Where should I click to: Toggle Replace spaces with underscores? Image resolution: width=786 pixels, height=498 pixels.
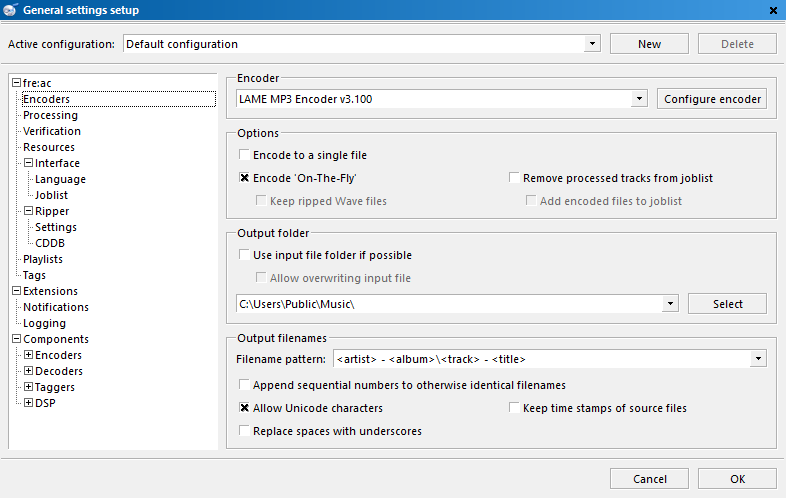244,430
